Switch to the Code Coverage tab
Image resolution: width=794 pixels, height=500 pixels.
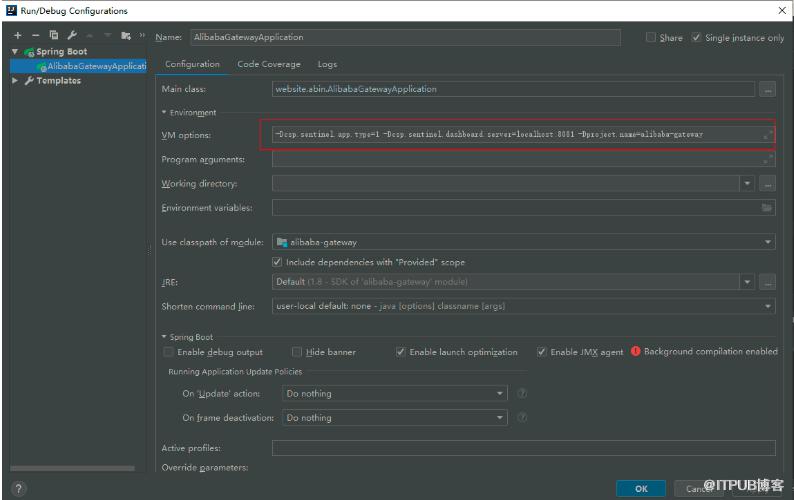pos(269,64)
